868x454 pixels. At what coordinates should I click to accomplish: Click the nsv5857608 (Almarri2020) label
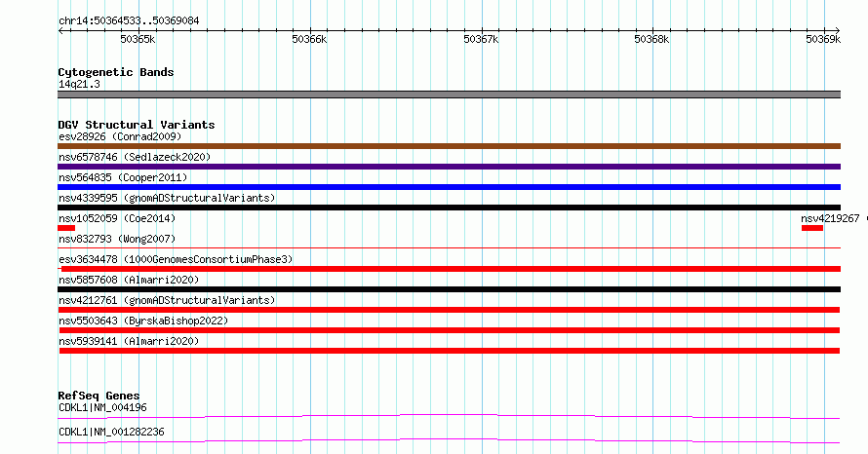129,280
